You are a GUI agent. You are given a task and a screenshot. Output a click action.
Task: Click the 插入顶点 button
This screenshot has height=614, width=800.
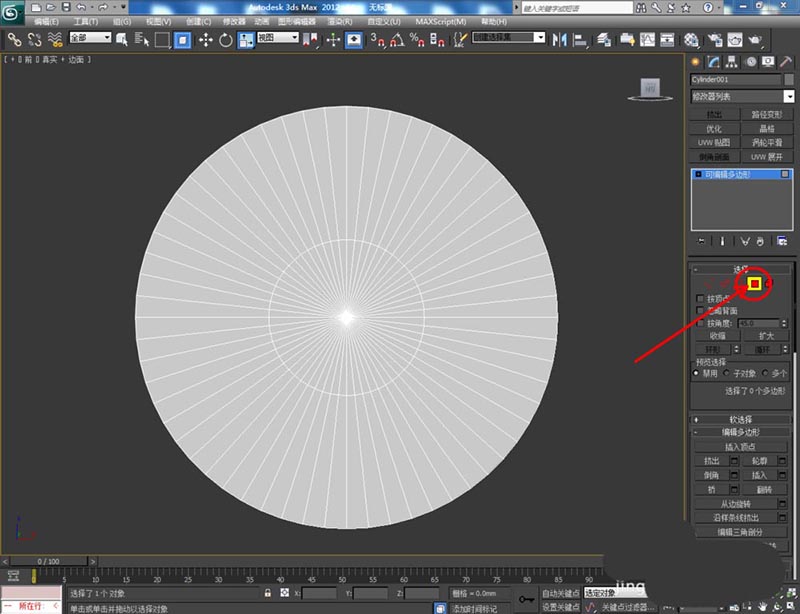(x=741, y=446)
